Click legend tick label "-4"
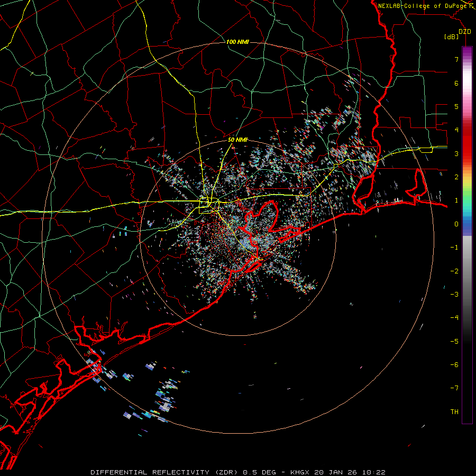The height and width of the screenshot is (476, 476). [454, 318]
